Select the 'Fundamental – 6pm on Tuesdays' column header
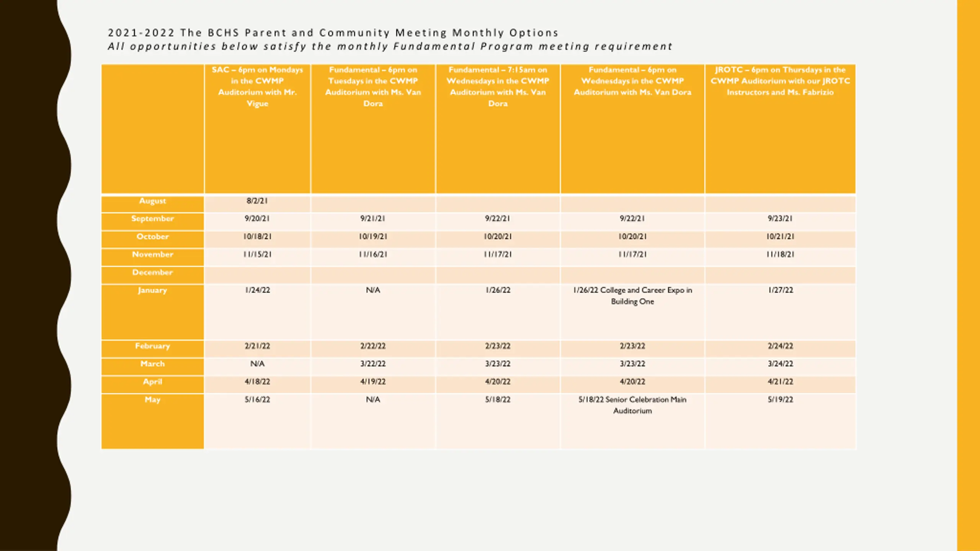 click(373, 129)
